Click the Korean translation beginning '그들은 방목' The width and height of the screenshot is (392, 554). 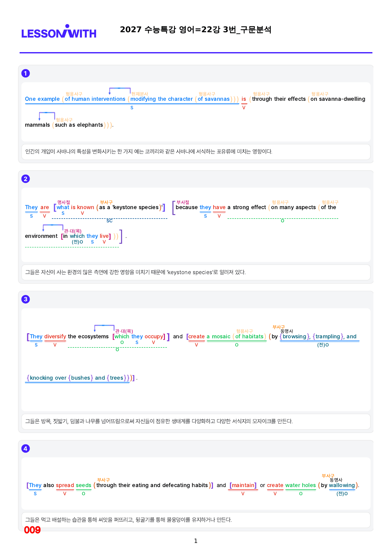159,421
